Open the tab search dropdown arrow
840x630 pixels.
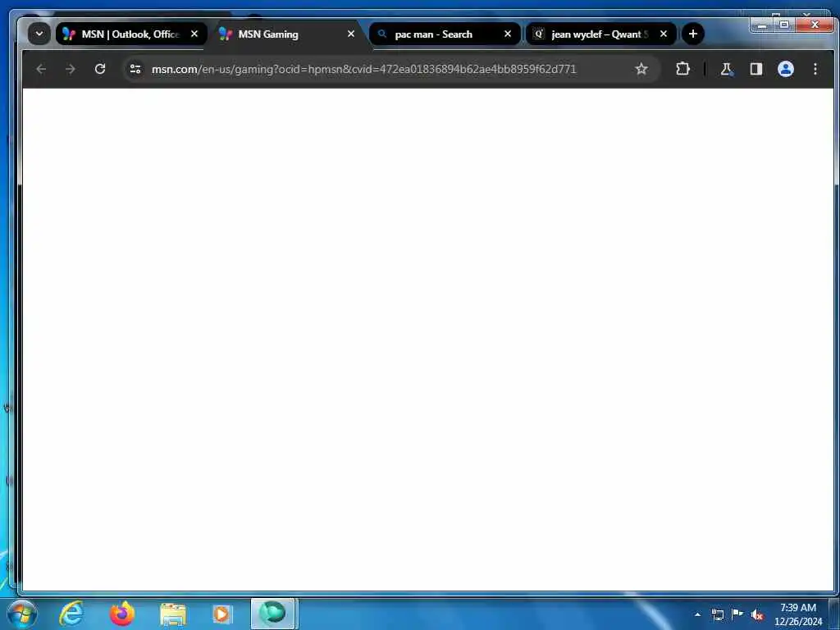click(39, 34)
